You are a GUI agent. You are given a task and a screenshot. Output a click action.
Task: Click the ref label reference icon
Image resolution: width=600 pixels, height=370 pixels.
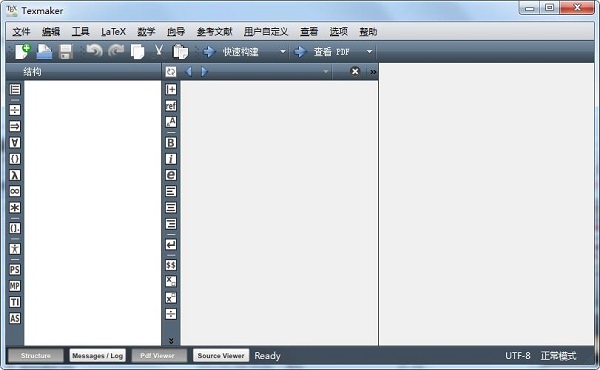point(171,106)
